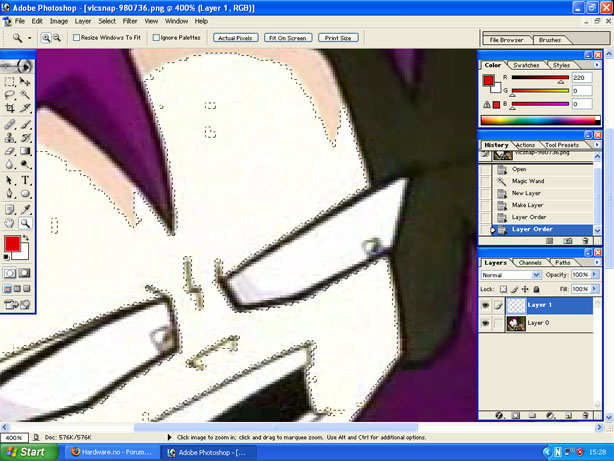Image resolution: width=614 pixels, height=461 pixels.
Task: Click the green G color slider
Action: point(540,91)
